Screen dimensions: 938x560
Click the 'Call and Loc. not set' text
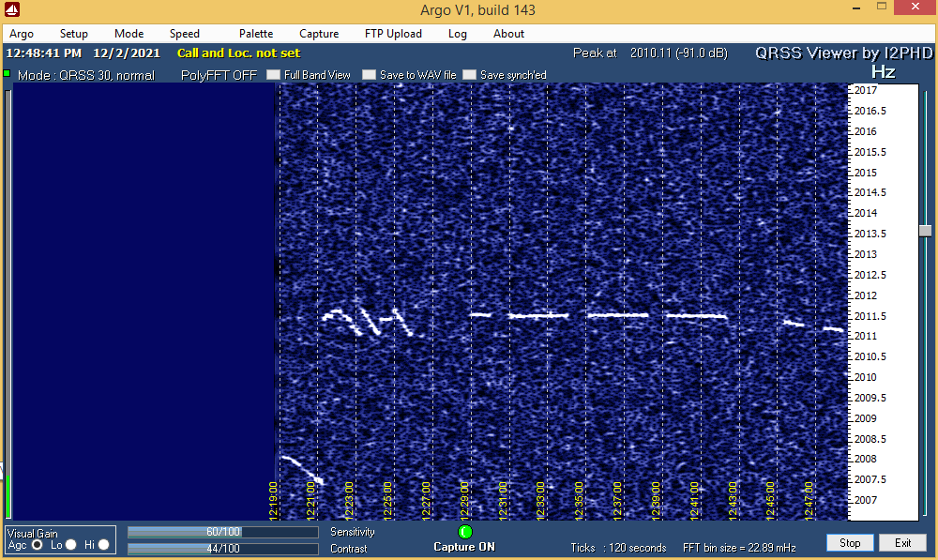point(238,53)
